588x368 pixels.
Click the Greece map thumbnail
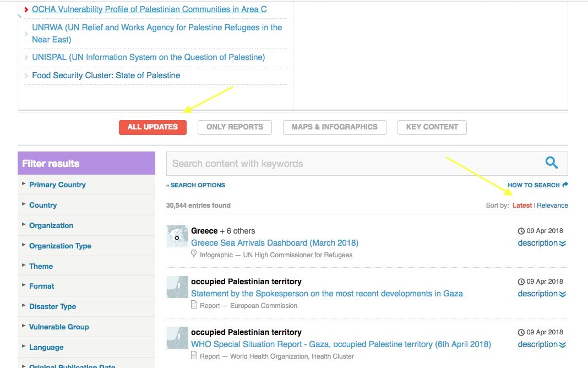pos(177,236)
